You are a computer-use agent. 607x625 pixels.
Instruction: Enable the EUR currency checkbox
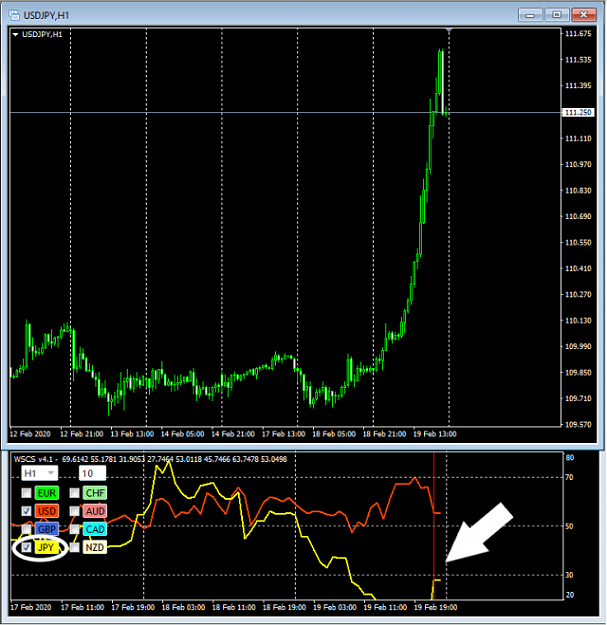(x=27, y=493)
